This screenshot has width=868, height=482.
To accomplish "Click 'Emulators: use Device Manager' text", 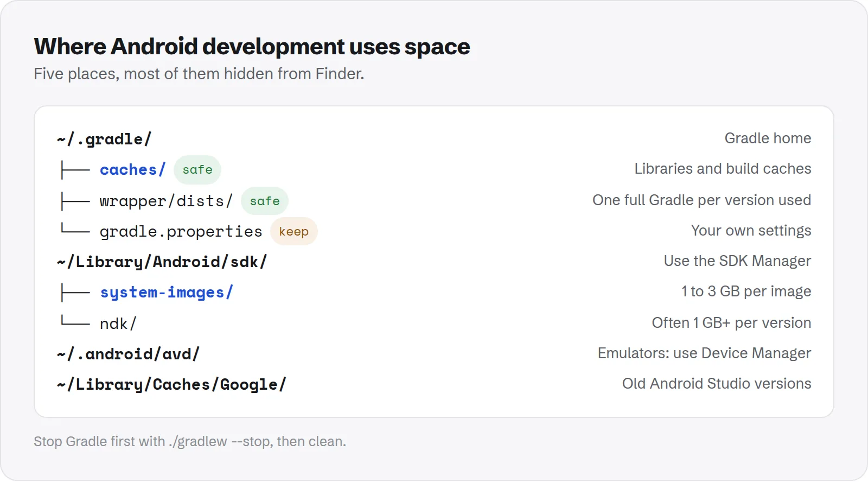I will (x=704, y=353).
